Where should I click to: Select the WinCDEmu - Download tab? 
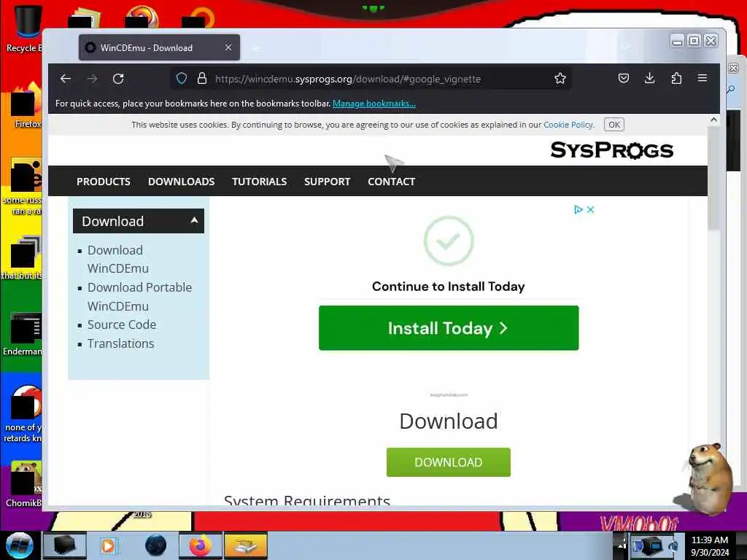click(160, 47)
